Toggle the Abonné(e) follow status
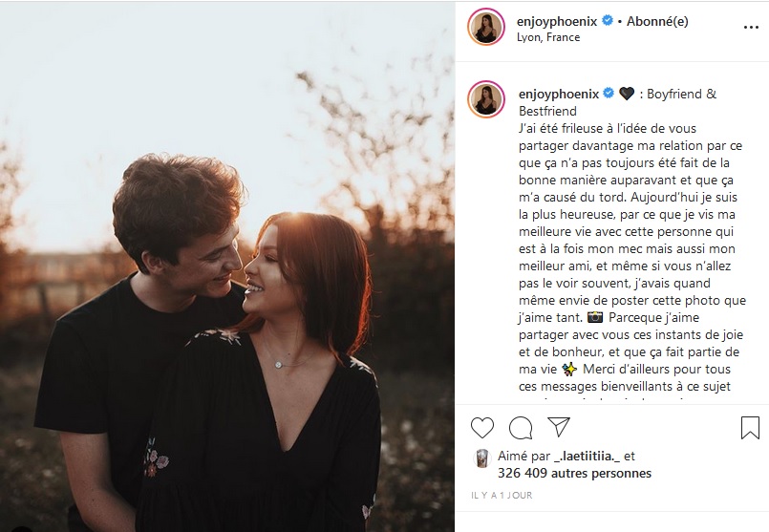Image resolution: width=769 pixels, height=532 pixels. pos(655,22)
